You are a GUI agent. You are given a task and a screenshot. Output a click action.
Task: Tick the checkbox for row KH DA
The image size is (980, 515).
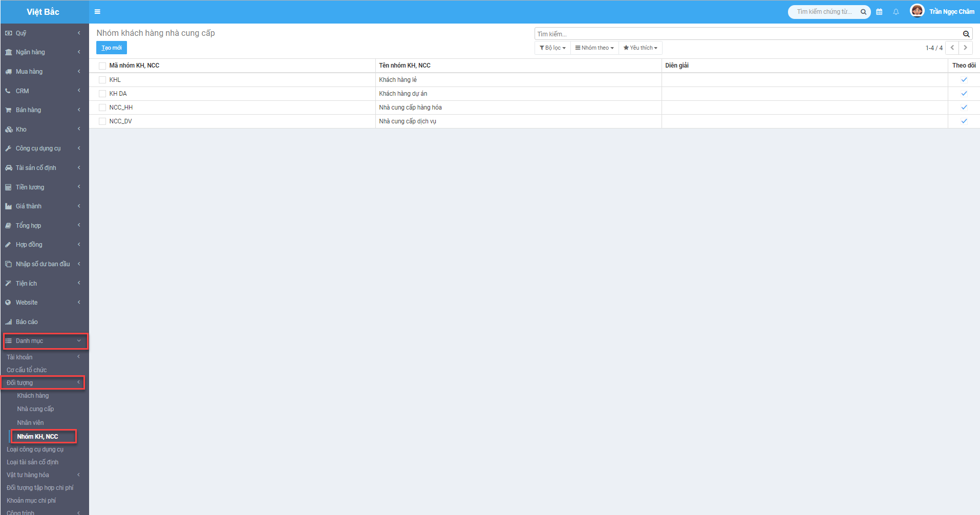(102, 94)
